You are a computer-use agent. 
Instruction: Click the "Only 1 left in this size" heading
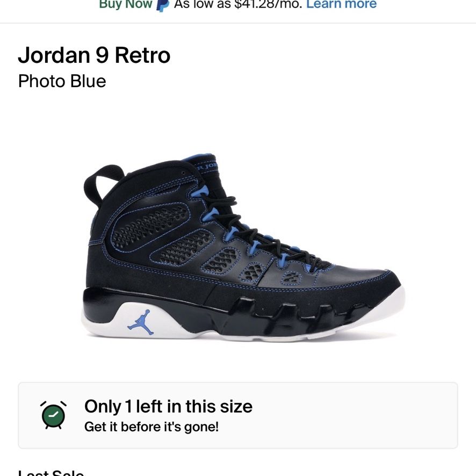(168, 406)
